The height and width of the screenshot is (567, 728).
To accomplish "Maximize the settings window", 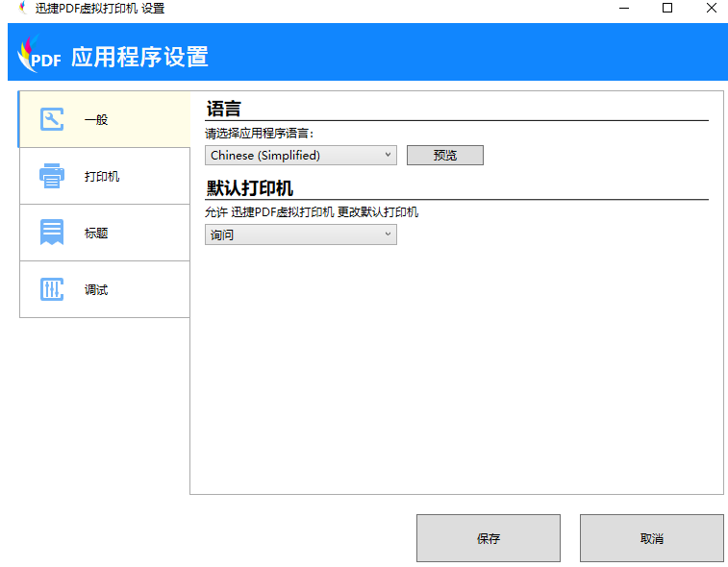I will 667,8.
